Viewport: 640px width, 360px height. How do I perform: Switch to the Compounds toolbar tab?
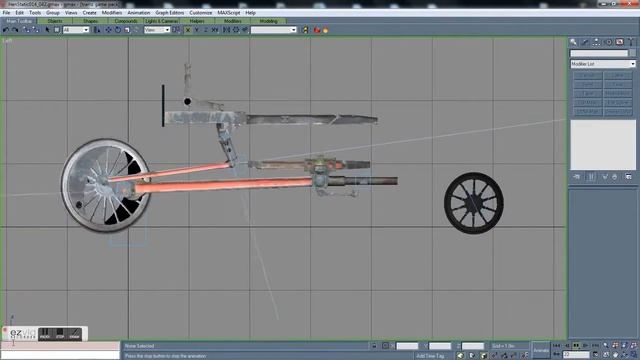126,21
